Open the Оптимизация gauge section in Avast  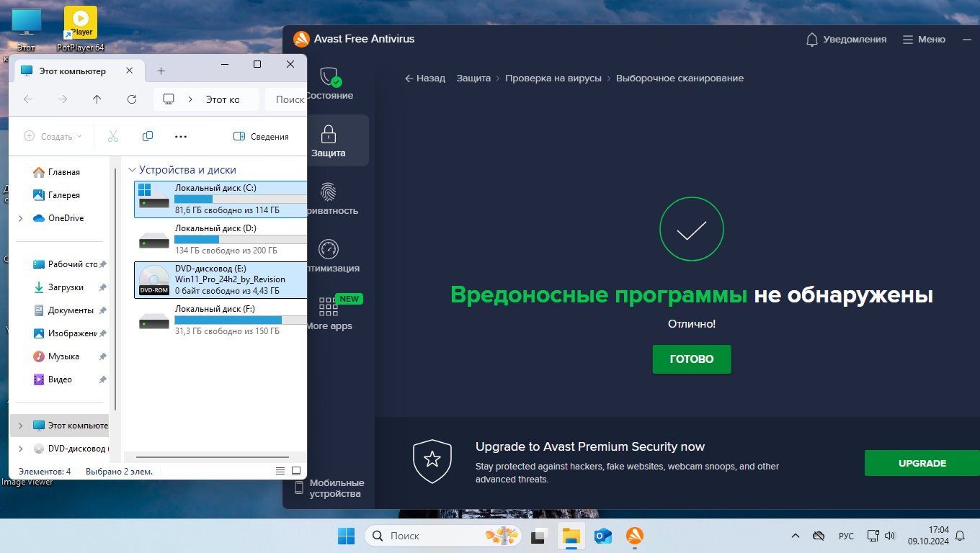coord(329,256)
